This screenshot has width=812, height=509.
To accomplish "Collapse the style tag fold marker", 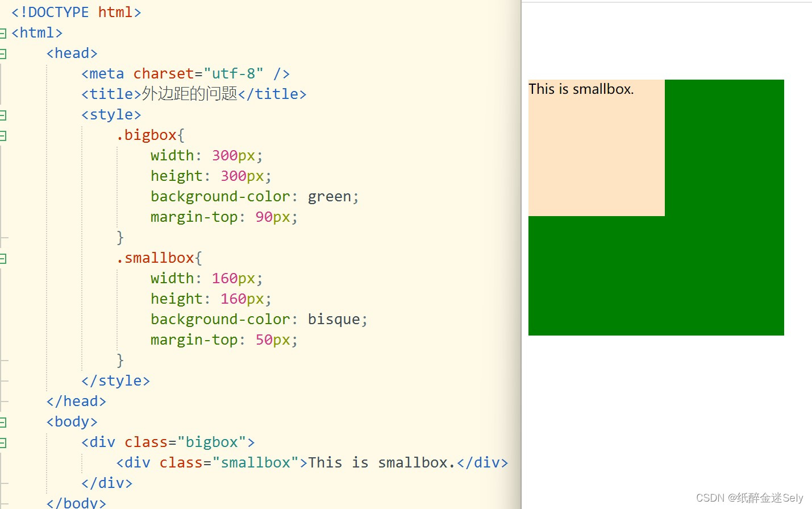I will pyautogui.click(x=2, y=115).
